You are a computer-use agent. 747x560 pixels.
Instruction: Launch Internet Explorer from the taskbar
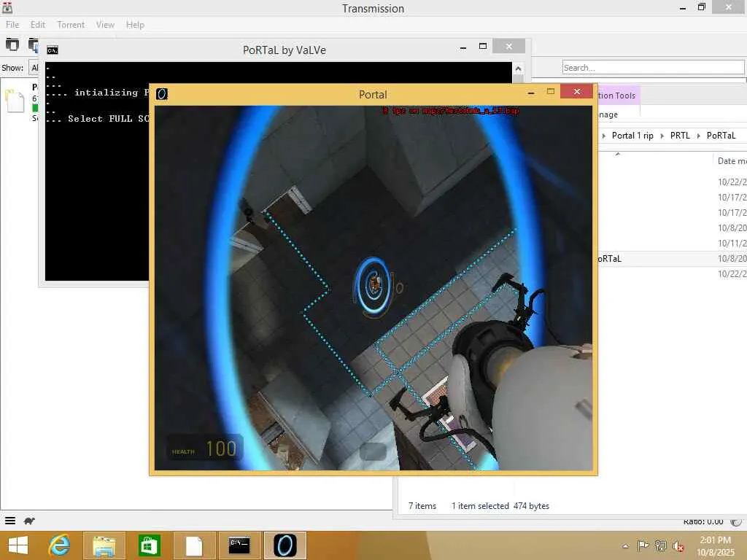pyautogui.click(x=60, y=545)
